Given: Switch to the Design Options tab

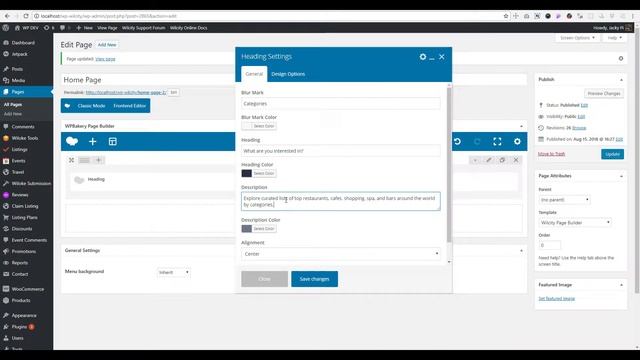Looking at the screenshot, I should (x=288, y=74).
